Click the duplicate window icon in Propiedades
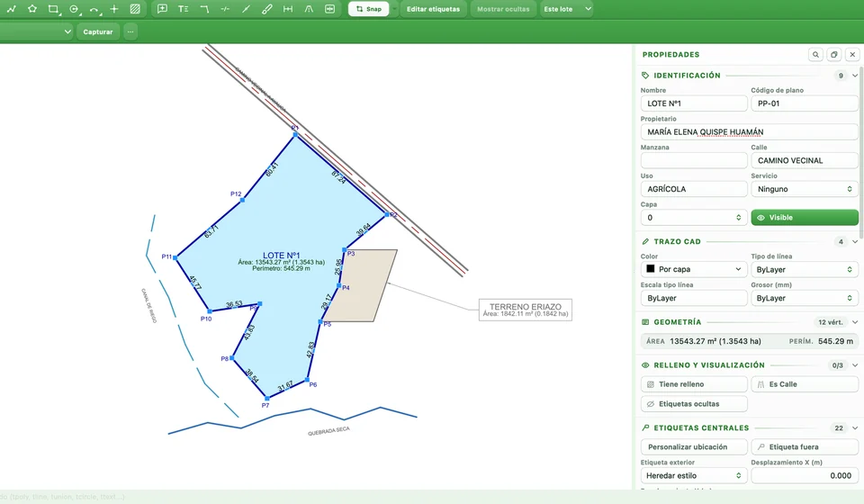The height and width of the screenshot is (504, 864). 833,55
